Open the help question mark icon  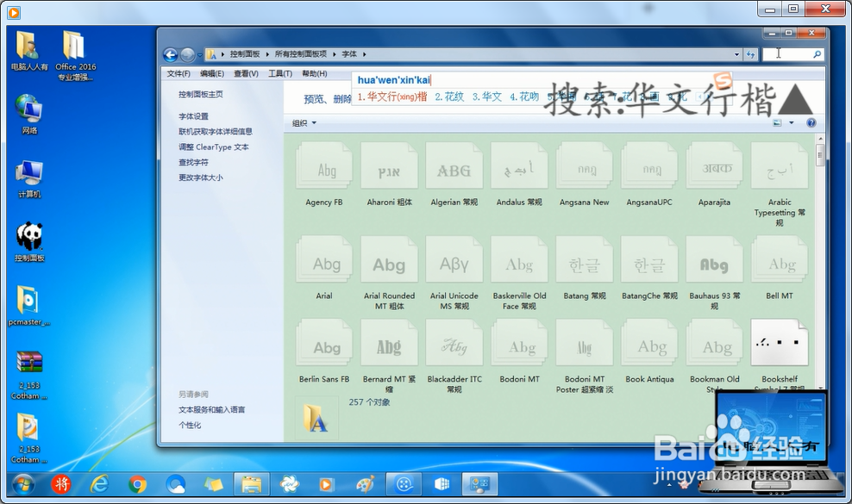tap(811, 122)
